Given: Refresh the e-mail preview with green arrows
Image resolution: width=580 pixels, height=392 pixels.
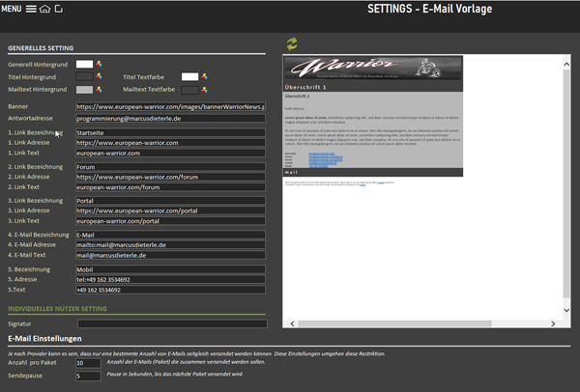Looking at the screenshot, I should click(291, 43).
